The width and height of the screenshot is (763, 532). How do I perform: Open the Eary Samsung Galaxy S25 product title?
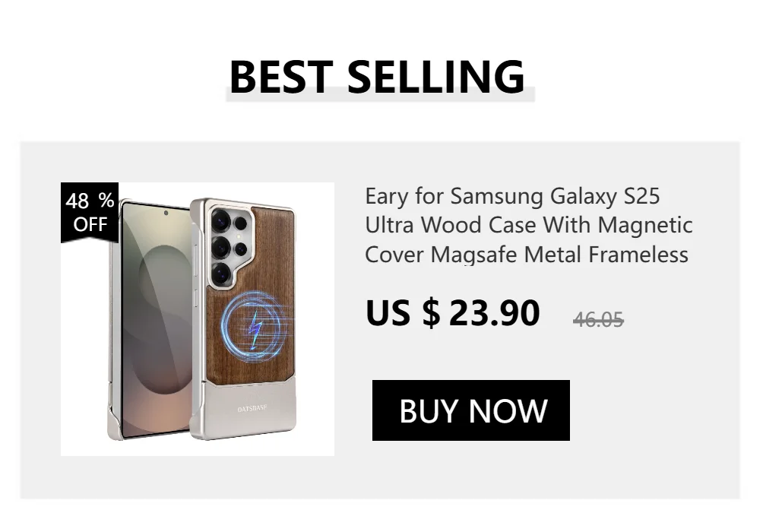[528, 225]
